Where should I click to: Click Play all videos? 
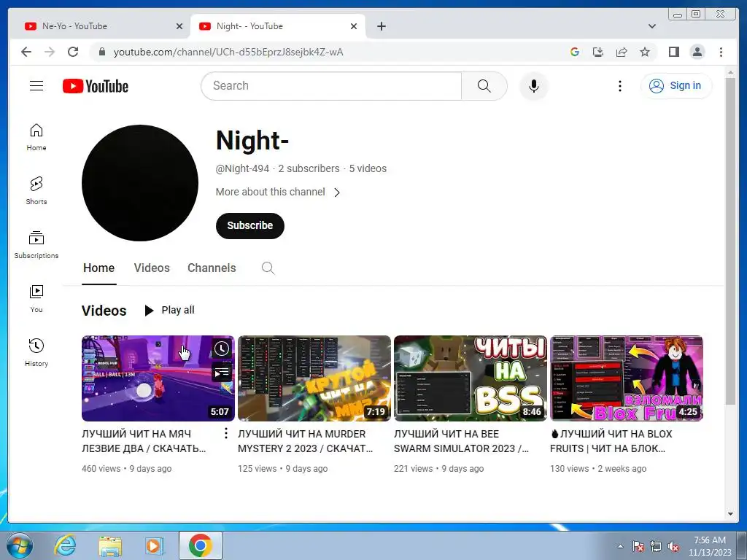[169, 311]
